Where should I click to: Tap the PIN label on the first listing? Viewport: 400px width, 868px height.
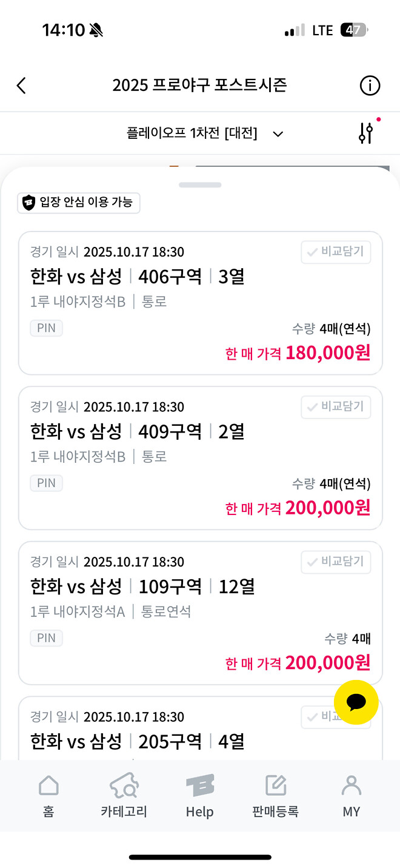pyautogui.click(x=46, y=328)
